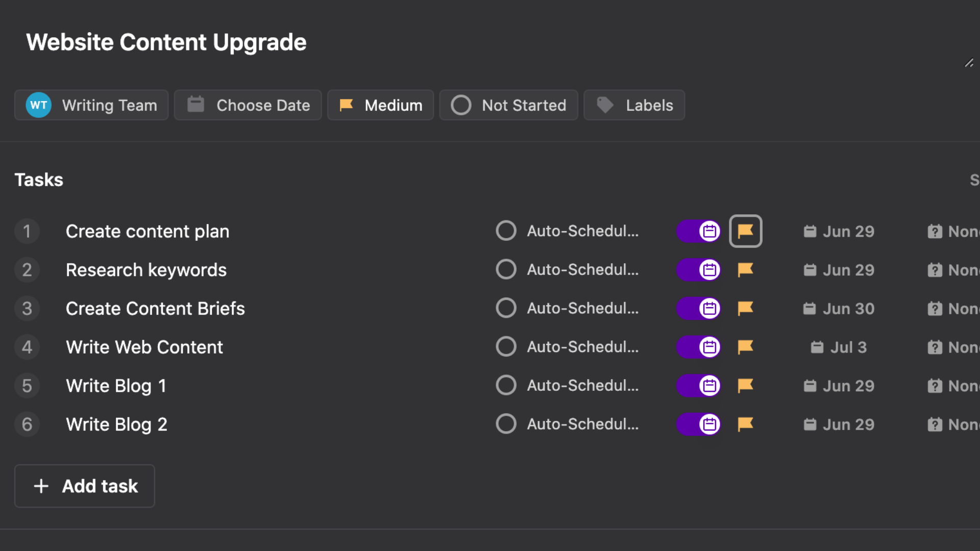Select the Write Blog 1 task name

(116, 386)
